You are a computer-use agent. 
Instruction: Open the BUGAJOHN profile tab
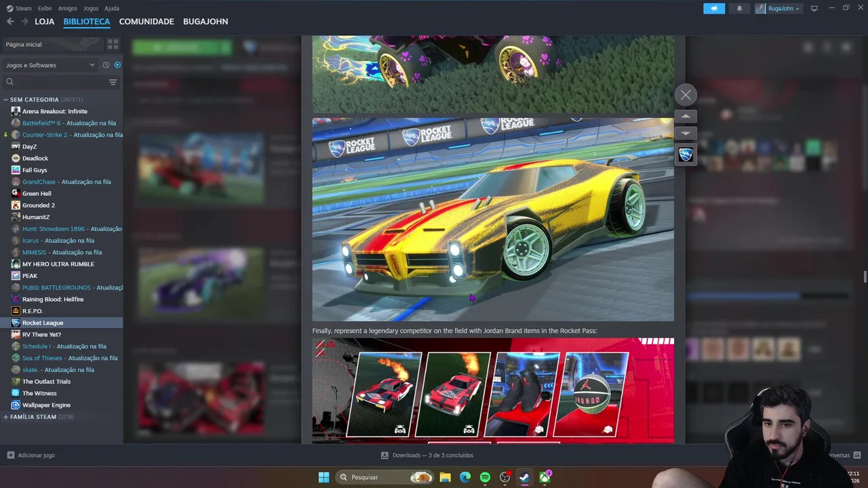coord(205,22)
